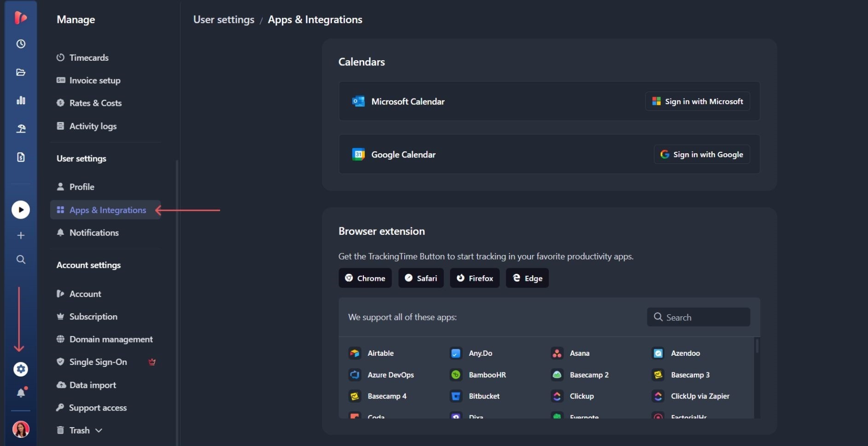Sign in with Google
Image resolution: width=868 pixels, height=446 pixels.
click(702, 155)
